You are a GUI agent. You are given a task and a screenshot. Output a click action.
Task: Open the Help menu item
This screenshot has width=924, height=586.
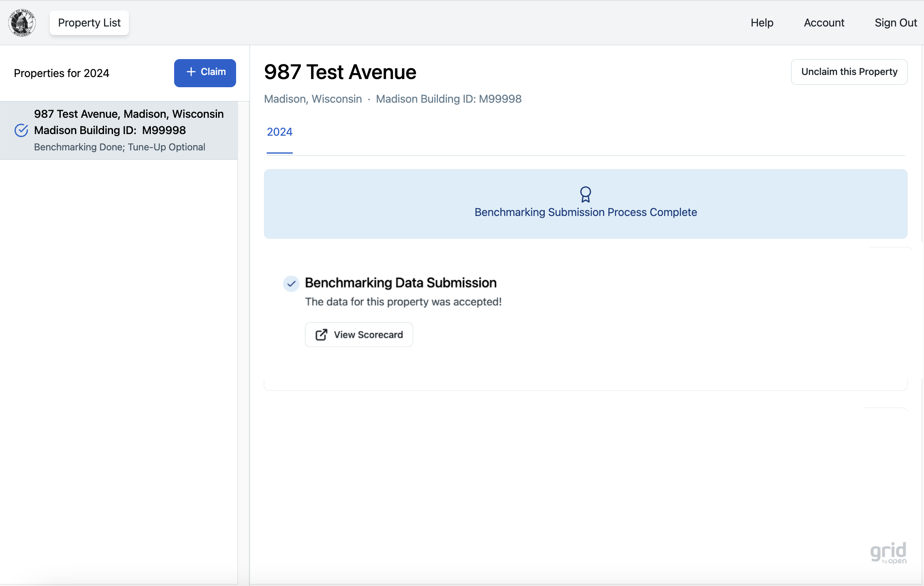click(762, 23)
